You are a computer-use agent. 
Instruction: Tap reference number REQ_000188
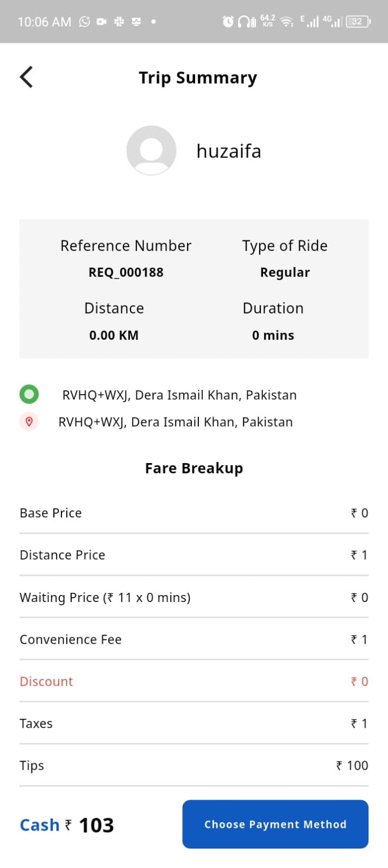(x=126, y=273)
